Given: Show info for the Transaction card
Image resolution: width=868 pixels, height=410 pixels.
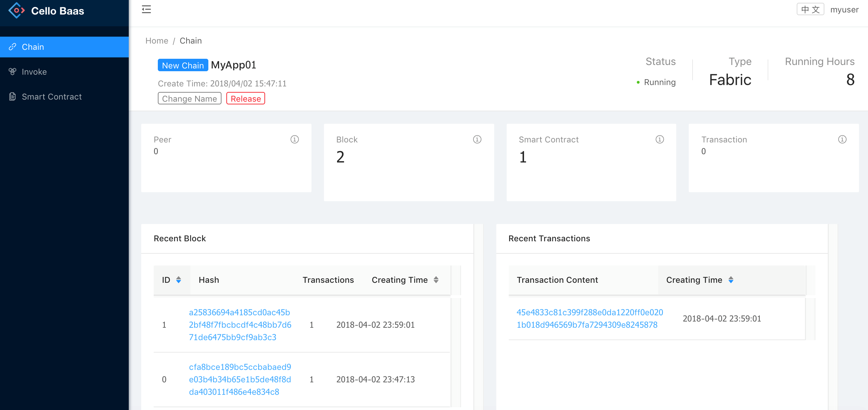Looking at the screenshot, I should pos(842,139).
